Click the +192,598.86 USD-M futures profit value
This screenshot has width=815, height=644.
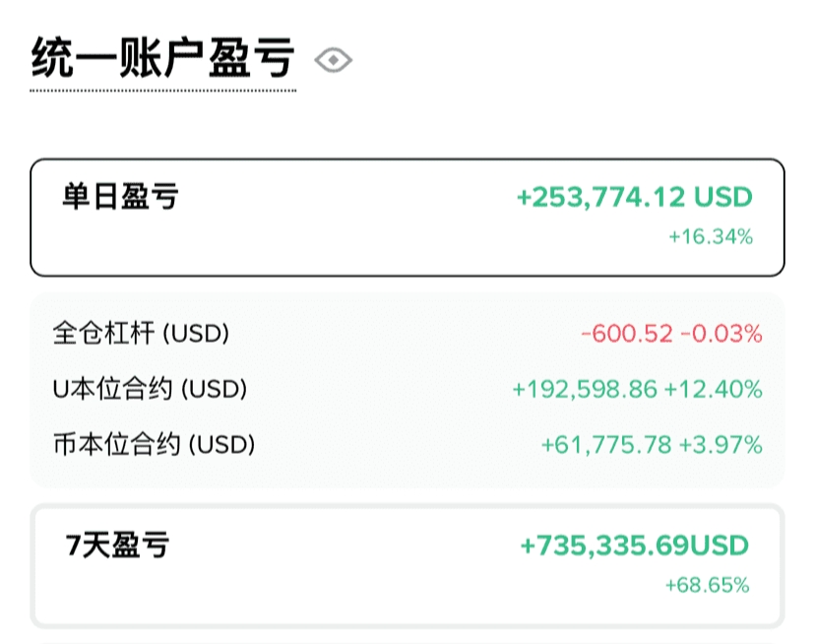coord(585,389)
